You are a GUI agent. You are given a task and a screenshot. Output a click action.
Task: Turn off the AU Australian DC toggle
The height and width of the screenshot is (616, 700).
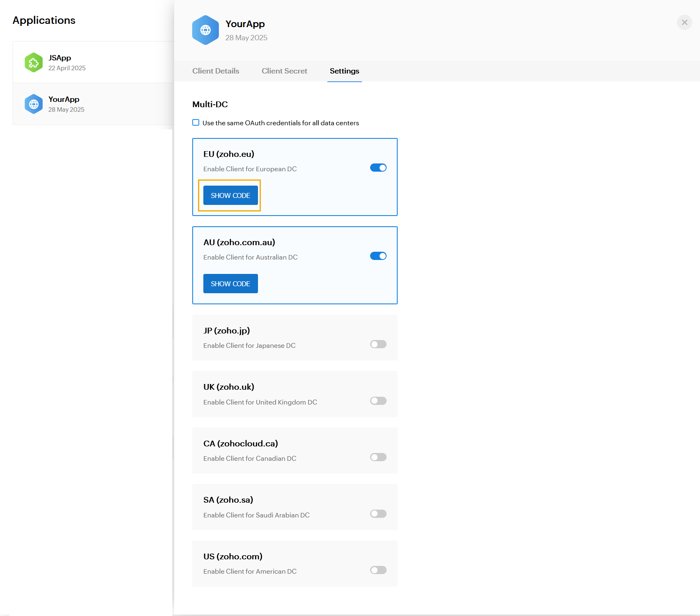point(378,256)
